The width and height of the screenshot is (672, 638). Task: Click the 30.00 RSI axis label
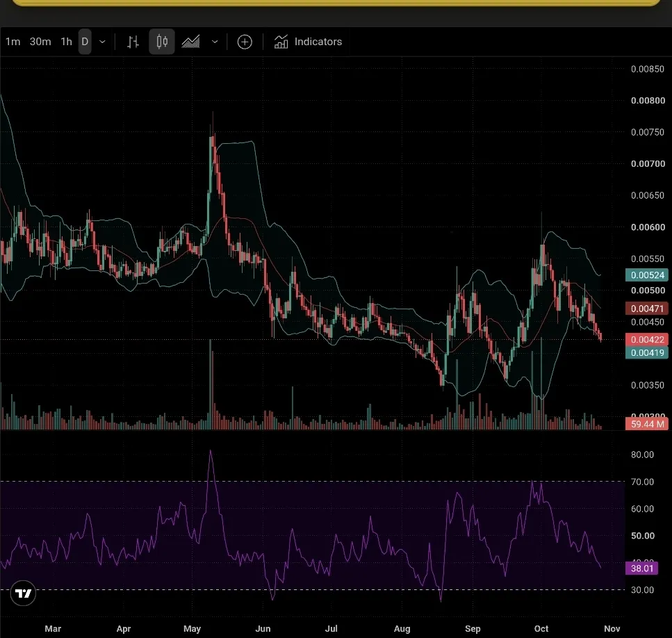[642, 590]
